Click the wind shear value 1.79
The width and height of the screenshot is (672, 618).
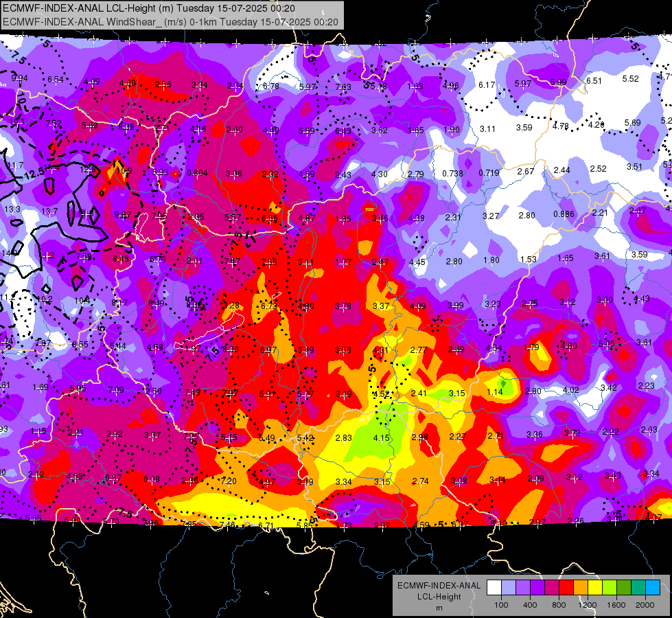(531, 347)
